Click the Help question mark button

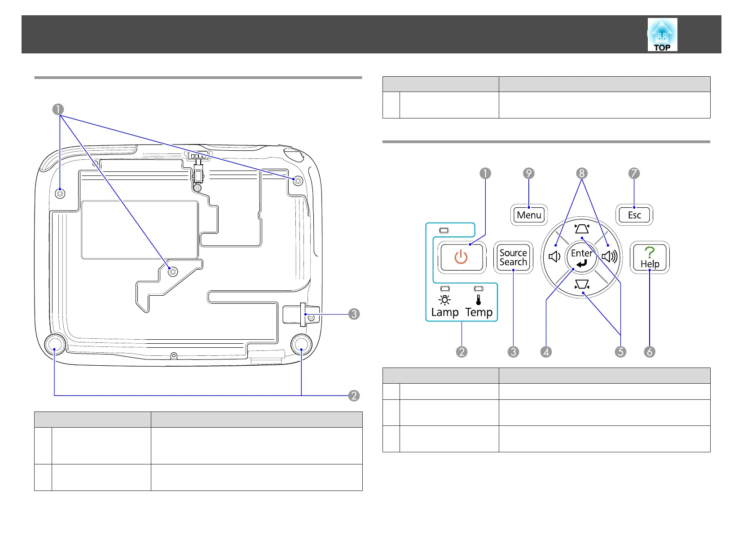point(650,258)
